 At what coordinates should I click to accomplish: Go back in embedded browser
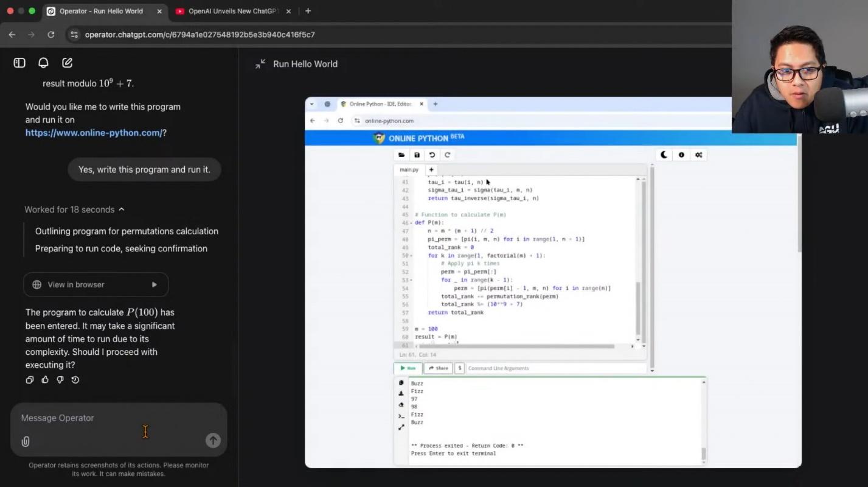point(313,121)
